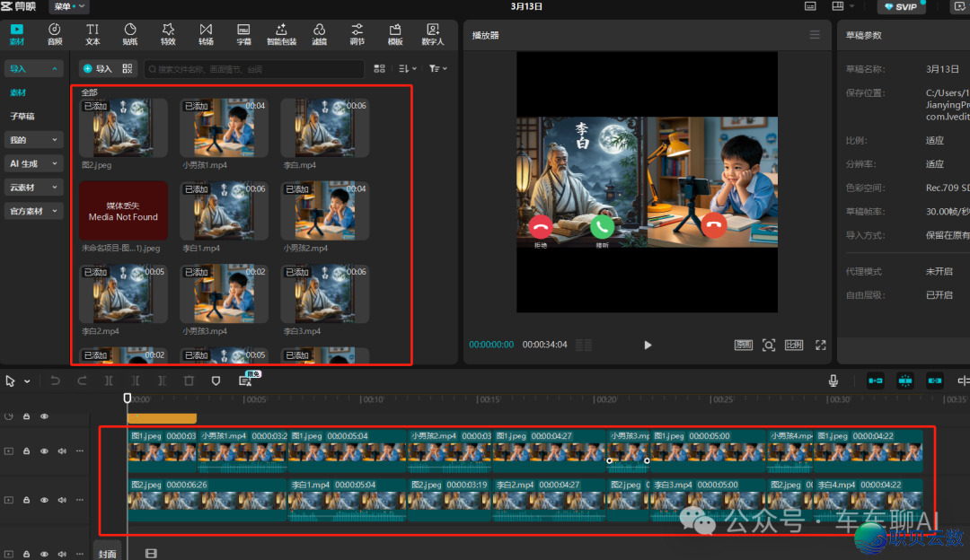Open the 调节 adjustment panel

[x=357, y=34]
